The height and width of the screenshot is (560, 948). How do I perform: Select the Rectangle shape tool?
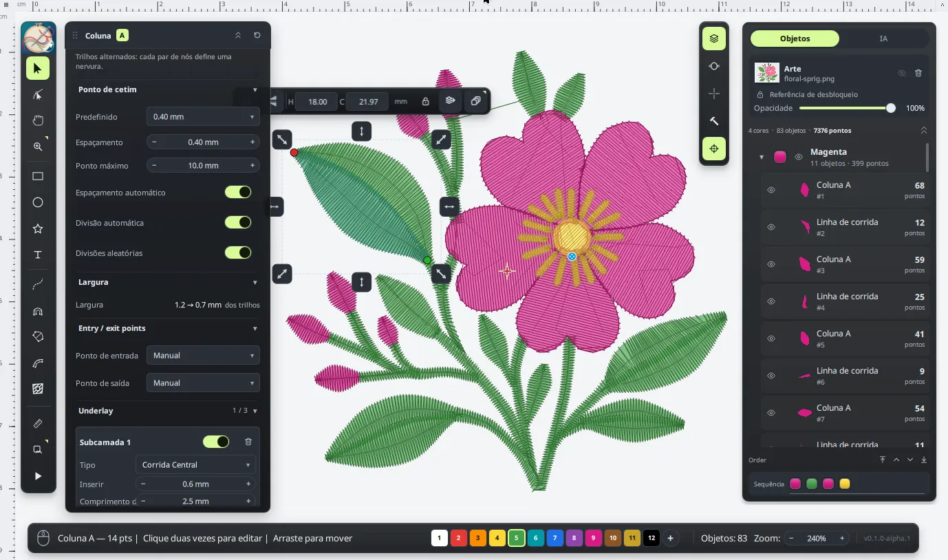coord(38,176)
